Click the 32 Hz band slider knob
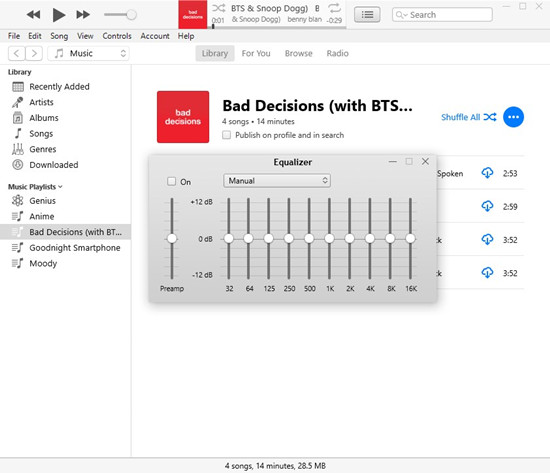 tap(229, 239)
